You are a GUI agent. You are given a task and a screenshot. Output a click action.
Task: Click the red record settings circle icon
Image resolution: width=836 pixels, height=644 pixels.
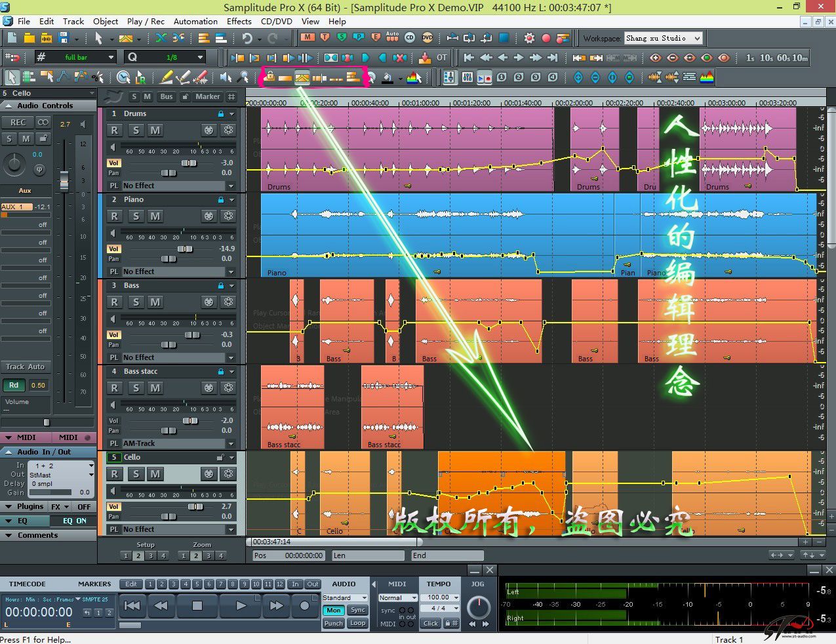click(x=546, y=38)
